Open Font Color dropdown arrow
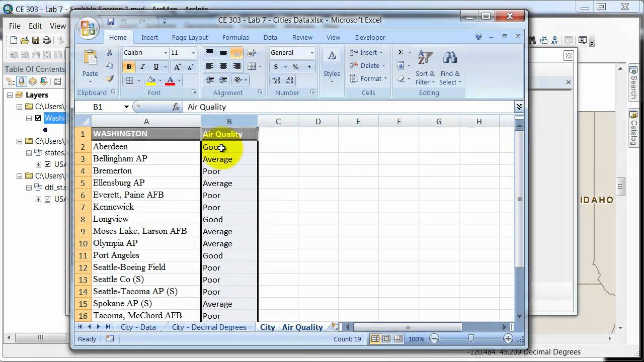The width and height of the screenshot is (644, 362). click(x=179, y=80)
